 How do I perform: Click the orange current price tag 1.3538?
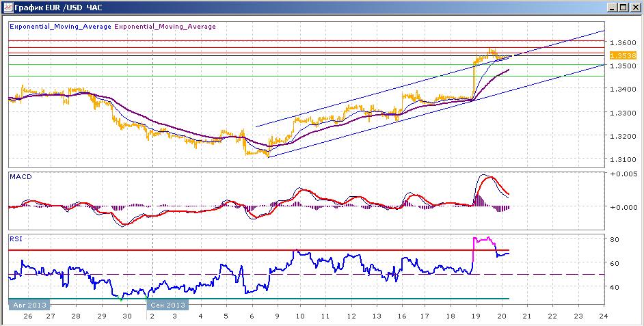point(623,55)
